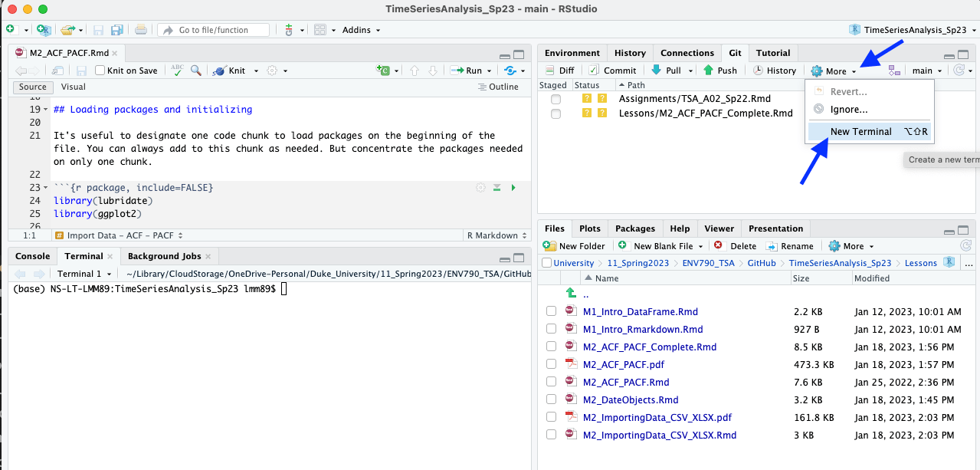Run current chunk with green play icon
The width and height of the screenshot is (980, 470).
[x=513, y=188]
